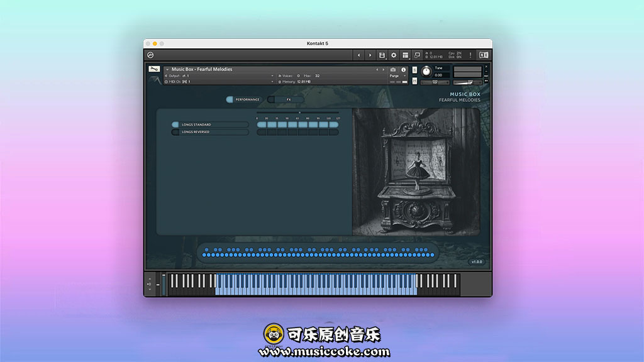Image resolution: width=644 pixels, height=362 pixels.
Task: Click the instrument volume slider
Action: click(x=467, y=82)
